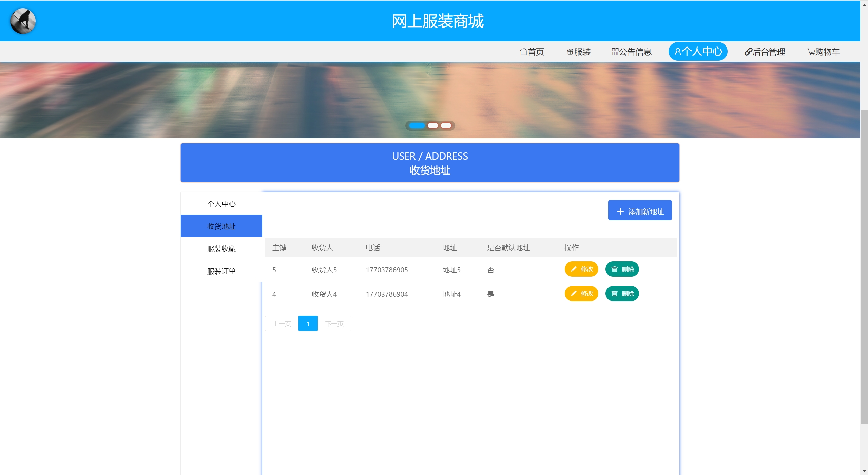Screen dimensions: 868x475
Task: Open 后台管理 admin link
Action: (765, 52)
